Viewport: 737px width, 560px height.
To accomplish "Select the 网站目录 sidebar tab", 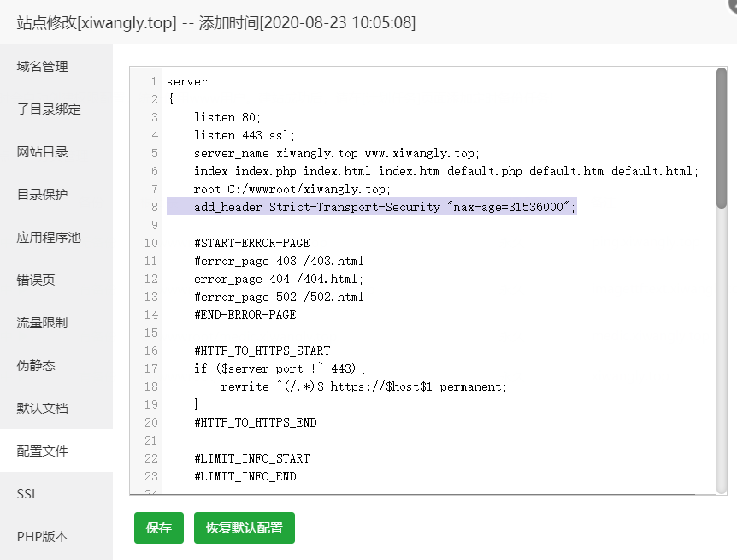I will click(x=43, y=152).
